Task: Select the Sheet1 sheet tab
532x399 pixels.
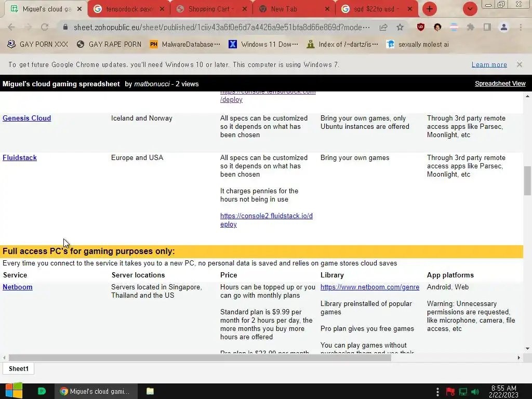Action: [19, 368]
